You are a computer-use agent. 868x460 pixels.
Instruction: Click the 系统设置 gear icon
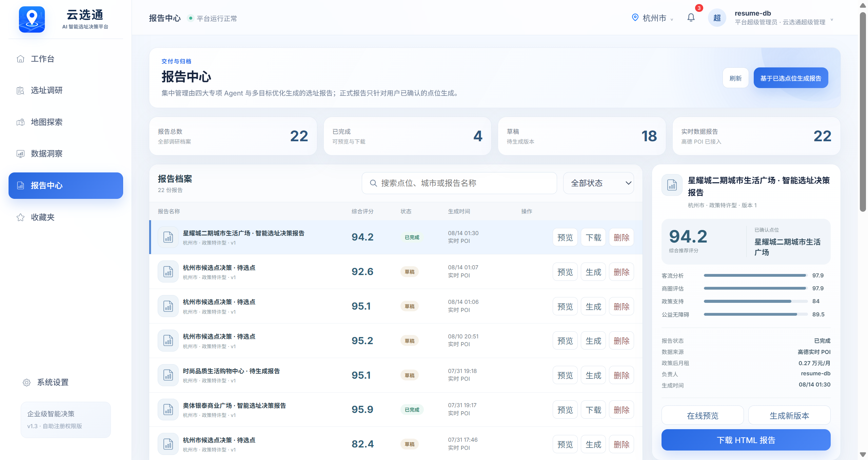pos(26,382)
